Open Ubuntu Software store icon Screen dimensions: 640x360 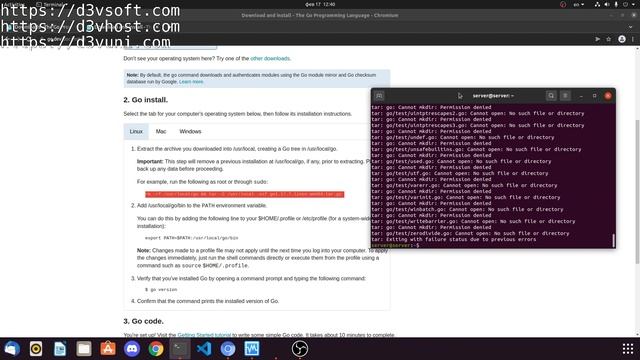click(x=108, y=349)
